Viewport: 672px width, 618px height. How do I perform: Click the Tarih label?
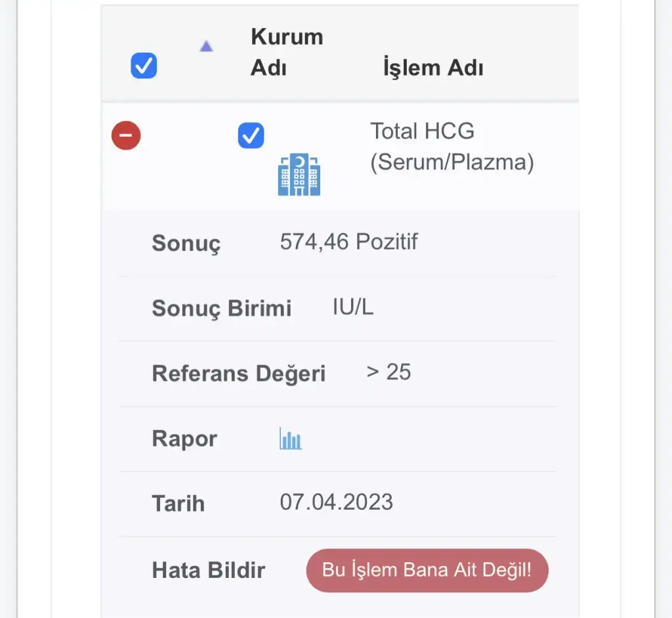178,504
